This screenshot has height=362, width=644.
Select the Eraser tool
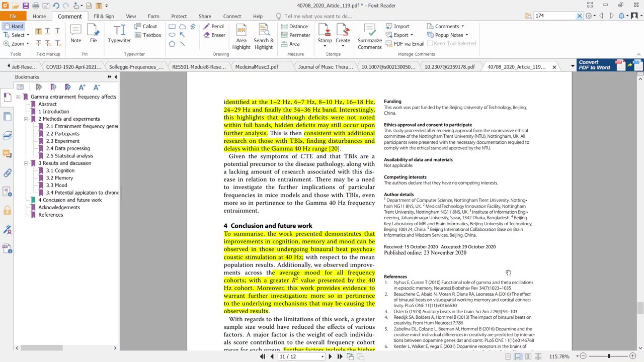coord(214,35)
